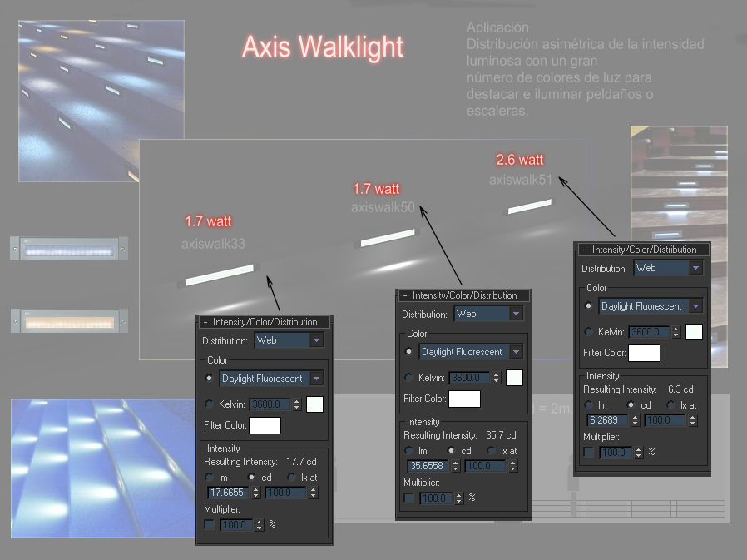Open the Filter Color swatch in the 6.3 cd panel
The height and width of the screenshot is (560, 747).
(644, 353)
